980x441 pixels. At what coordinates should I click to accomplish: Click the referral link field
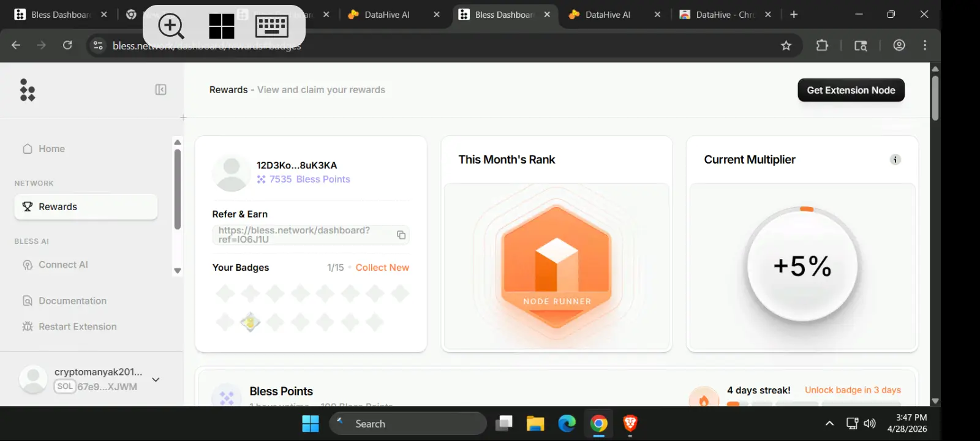pos(311,235)
